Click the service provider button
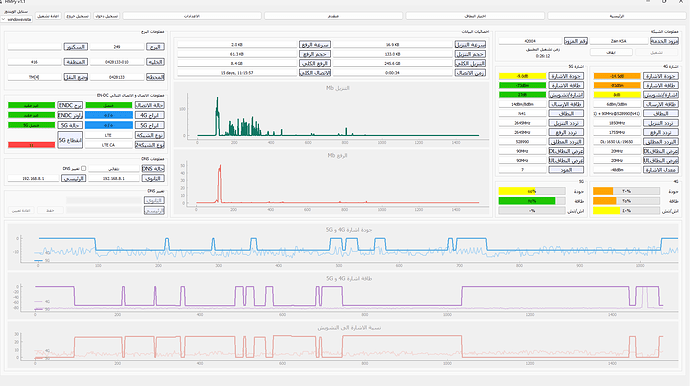The height and width of the screenshot is (386, 690). pos(664,41)
